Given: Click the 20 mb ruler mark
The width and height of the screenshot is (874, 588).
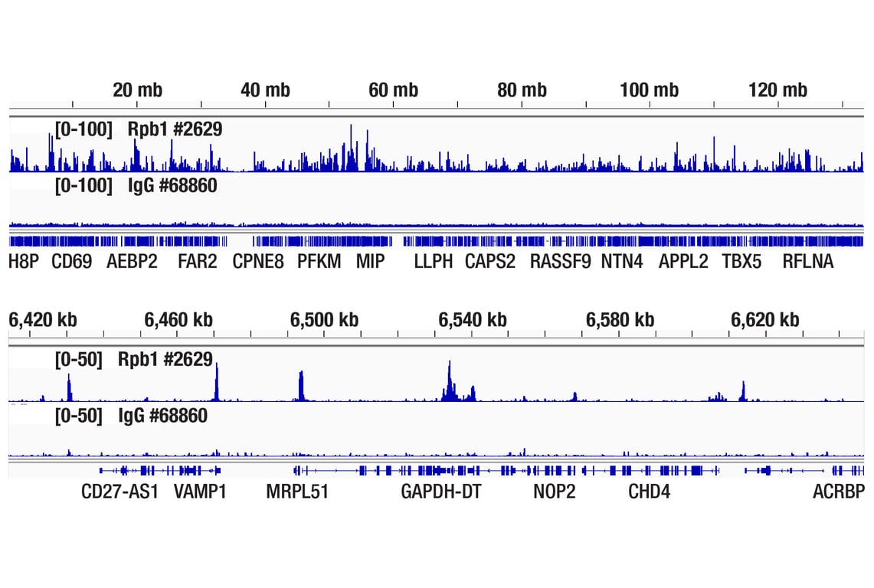Looking at the screenshot, I should [137, 90].
